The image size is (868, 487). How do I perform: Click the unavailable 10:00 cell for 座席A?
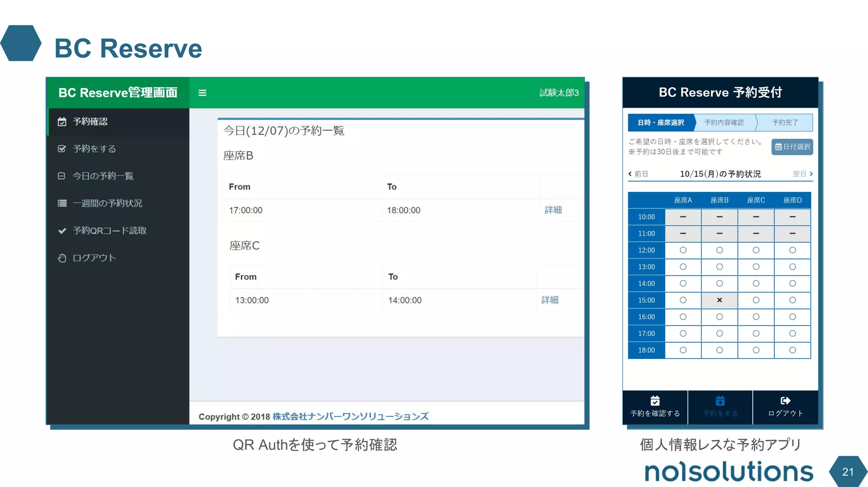[683, 217]
